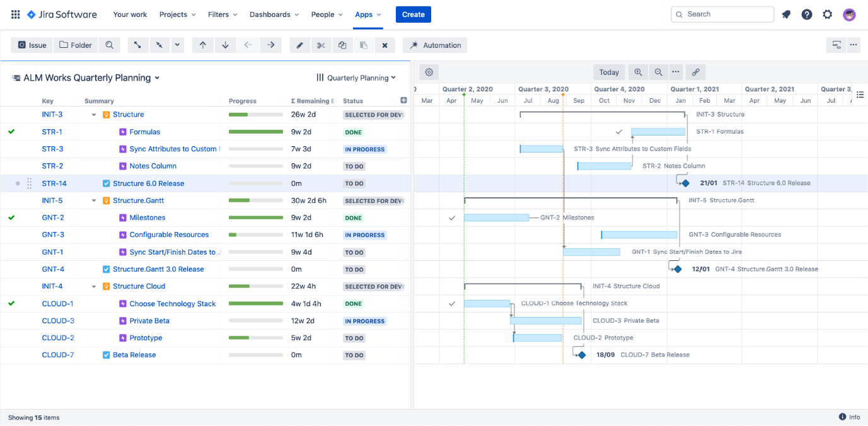Jump to Today in the Gantt chart
The width and height of the screenshot is (868, 426).
pos(609,72)
